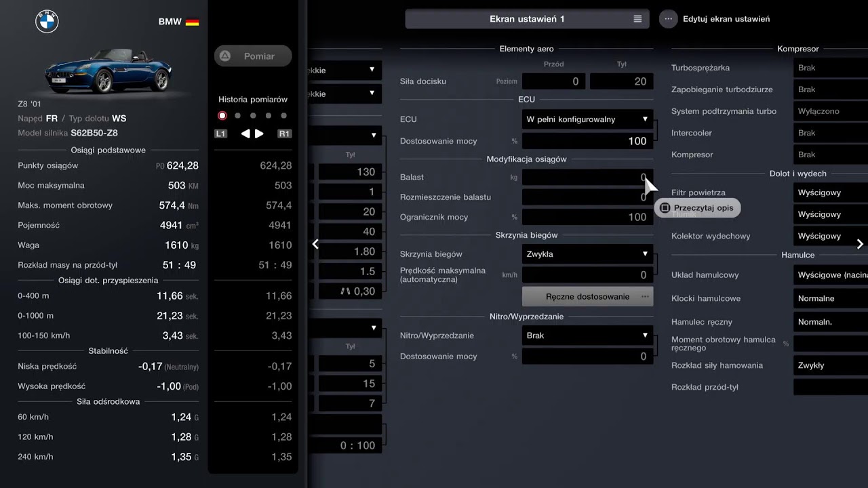Select the field showing 130
The width and height of the screenshot is (868, 488).
pyautogui.click(x=350, y=172)
